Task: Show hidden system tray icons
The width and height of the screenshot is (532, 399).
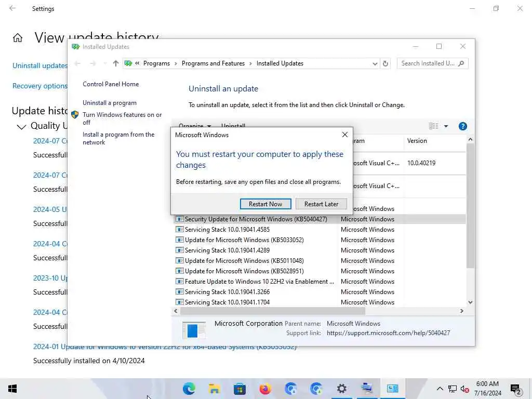Action: pos(440,389)
